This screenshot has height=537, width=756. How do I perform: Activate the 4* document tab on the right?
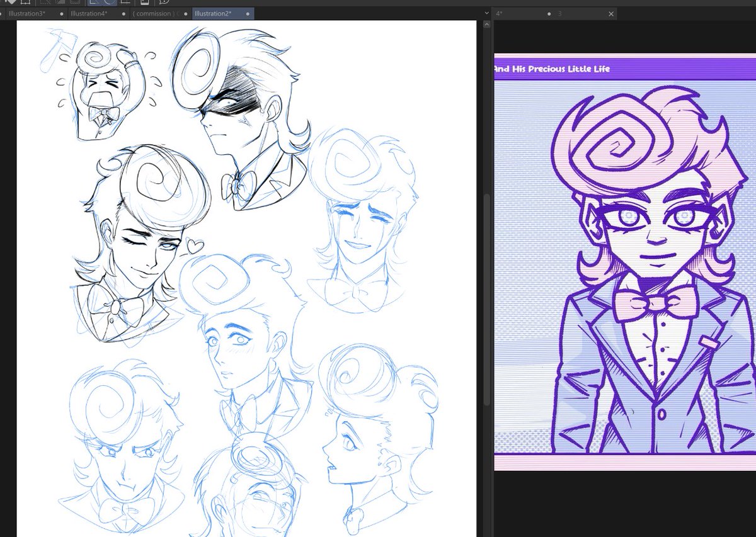click(498, 13)
